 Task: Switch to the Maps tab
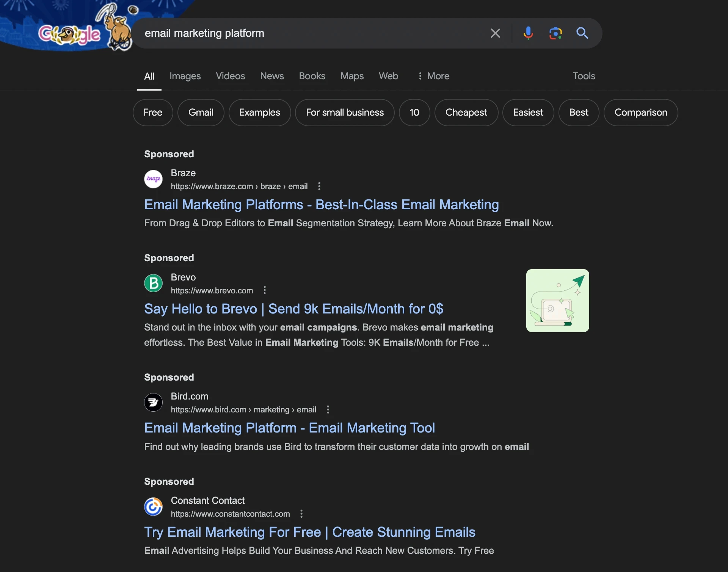click(x=352, y=76)
